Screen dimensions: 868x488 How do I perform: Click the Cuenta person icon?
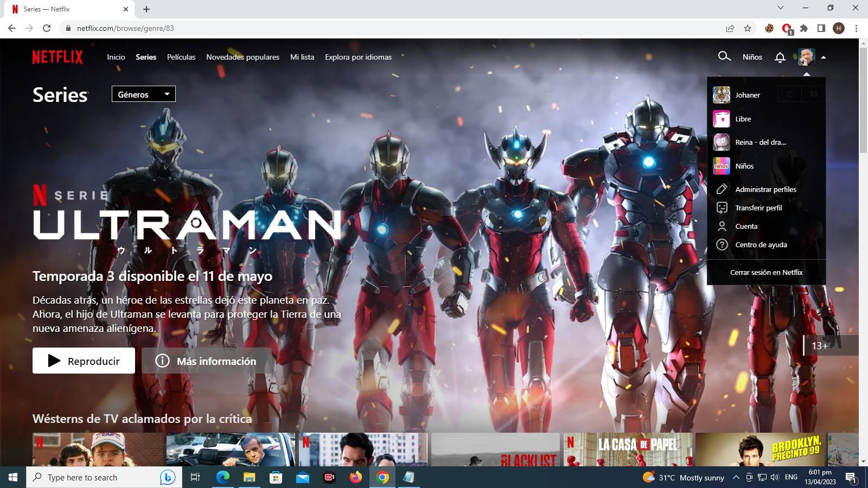[x=722, y=226]
